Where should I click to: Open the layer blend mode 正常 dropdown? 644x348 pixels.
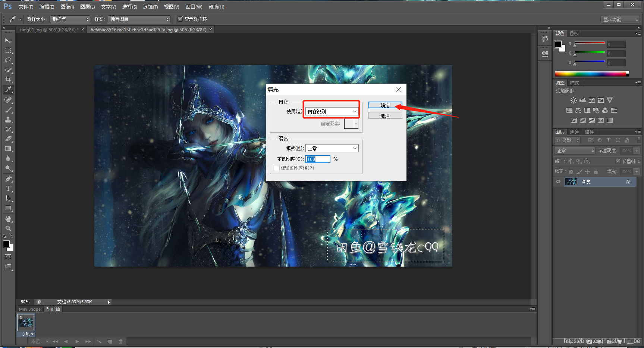click(575, 150)
